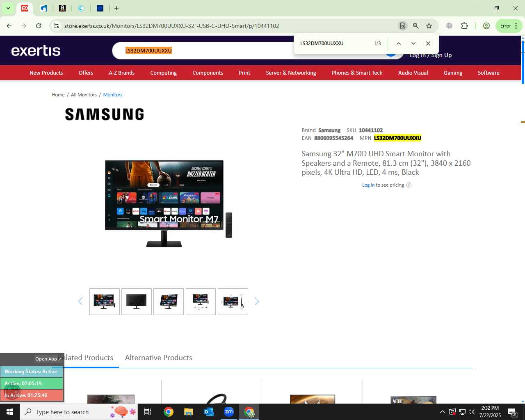Click the Error update button
This screenshot has width=525, height=420.
[509, 26]
